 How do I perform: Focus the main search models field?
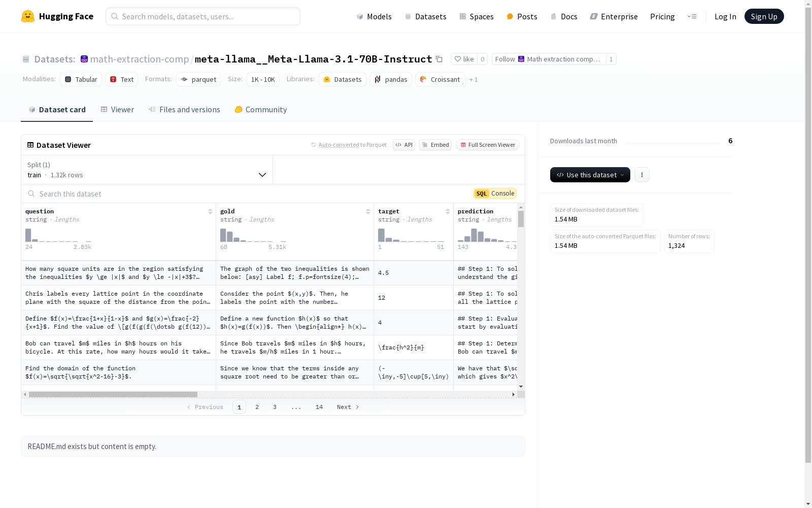pos(203,16)
